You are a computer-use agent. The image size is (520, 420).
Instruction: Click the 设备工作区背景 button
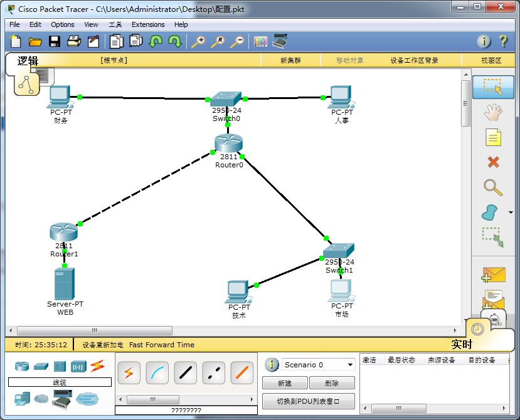tap(414, 60)
